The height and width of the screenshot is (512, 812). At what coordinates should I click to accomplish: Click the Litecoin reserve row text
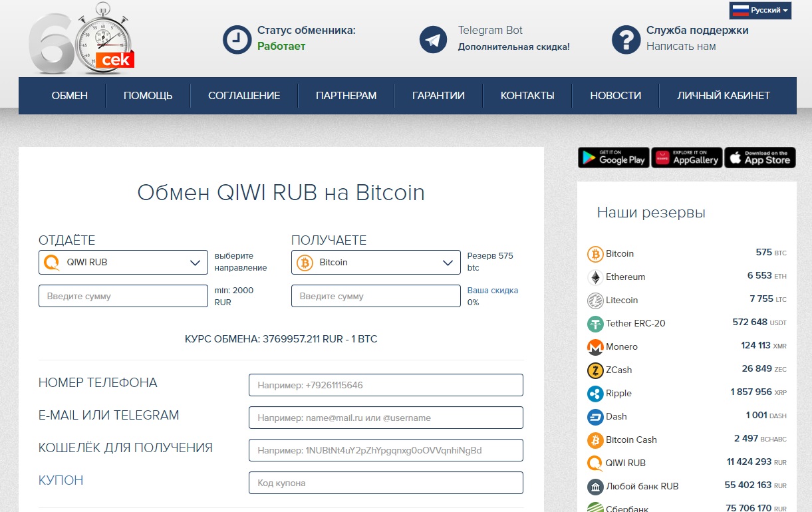coord(622,301)
